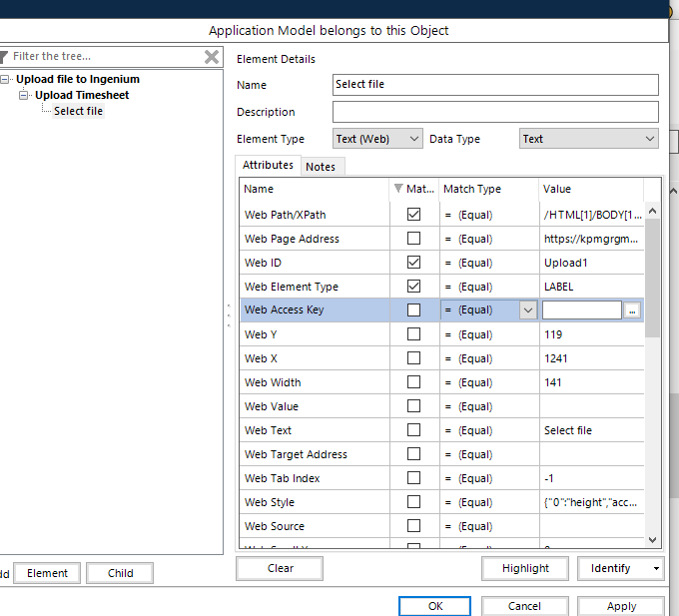679x616 pixels.
Task: Open the Identify button's dropdown arrow
Action: click(x=656, y=569)
